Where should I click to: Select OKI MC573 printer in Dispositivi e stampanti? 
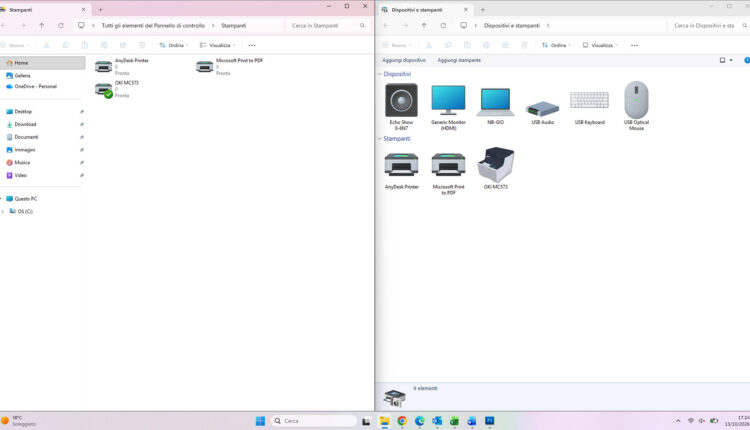pos(496,165)
